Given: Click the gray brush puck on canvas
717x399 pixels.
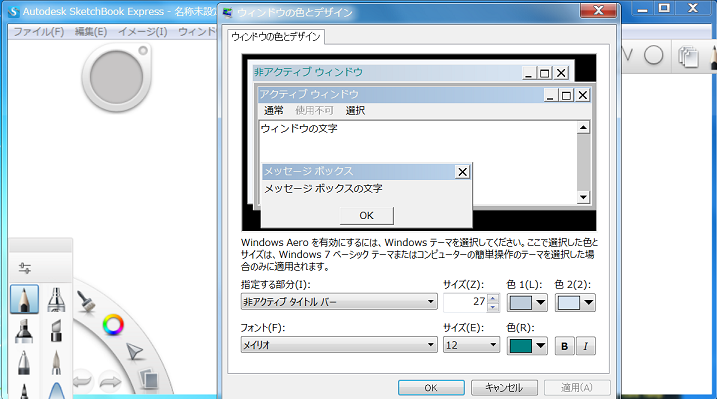Looking at the screenshot, I should [117, 77].
